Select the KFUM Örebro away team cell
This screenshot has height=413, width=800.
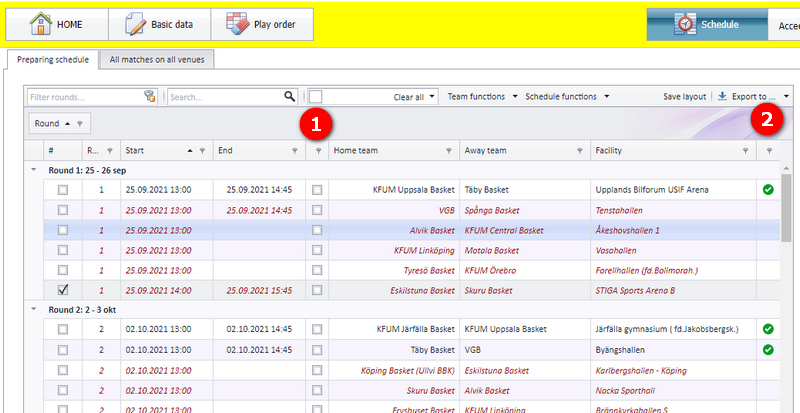(x=525, y=271)
